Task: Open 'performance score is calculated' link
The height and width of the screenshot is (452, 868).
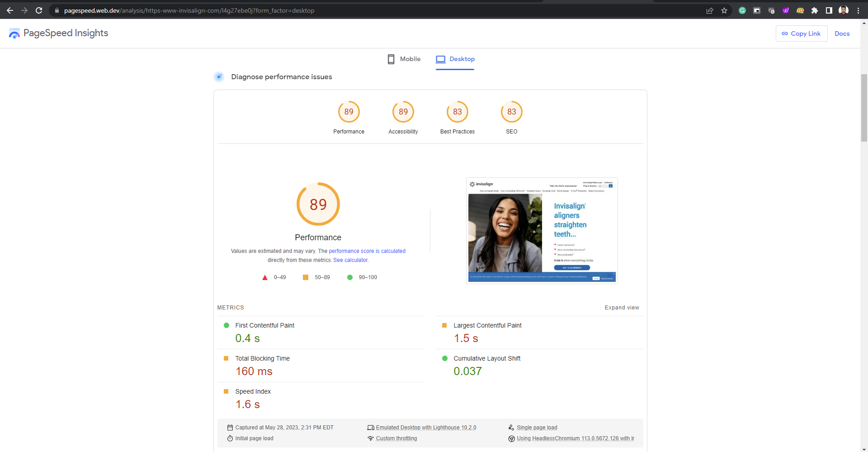Action: [x=367, y=251]
